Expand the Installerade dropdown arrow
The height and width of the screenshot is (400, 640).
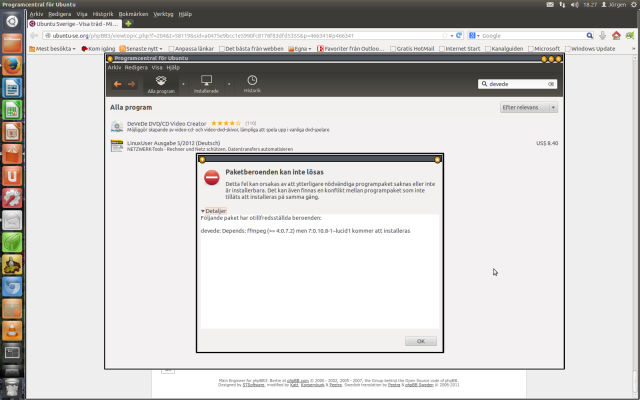click(x=229, y=84)
